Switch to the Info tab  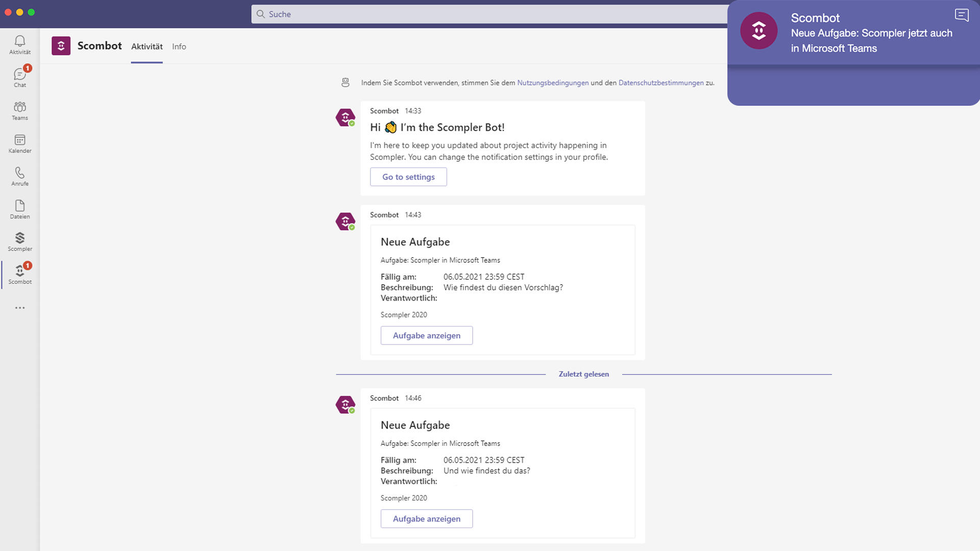click(179, 46)
